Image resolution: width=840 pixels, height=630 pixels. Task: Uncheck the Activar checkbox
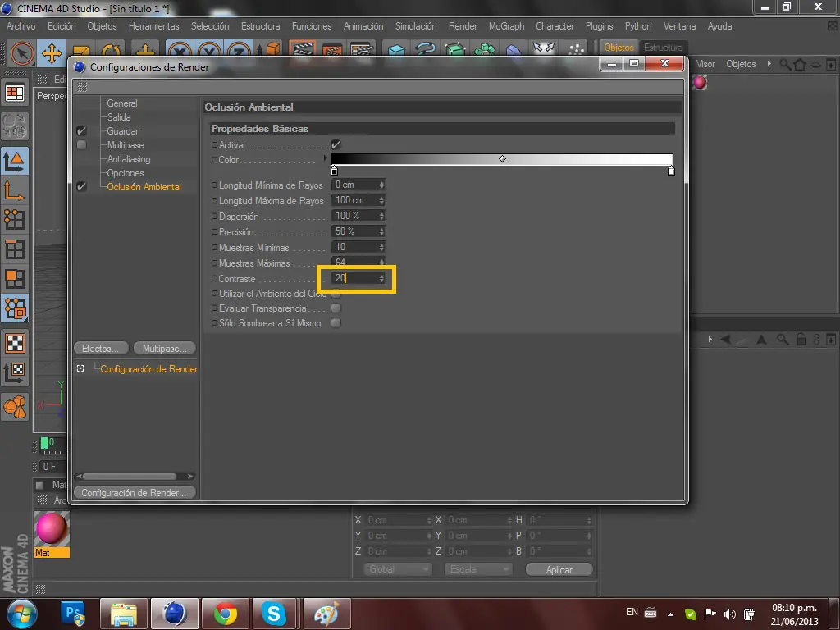pos(336,144)
